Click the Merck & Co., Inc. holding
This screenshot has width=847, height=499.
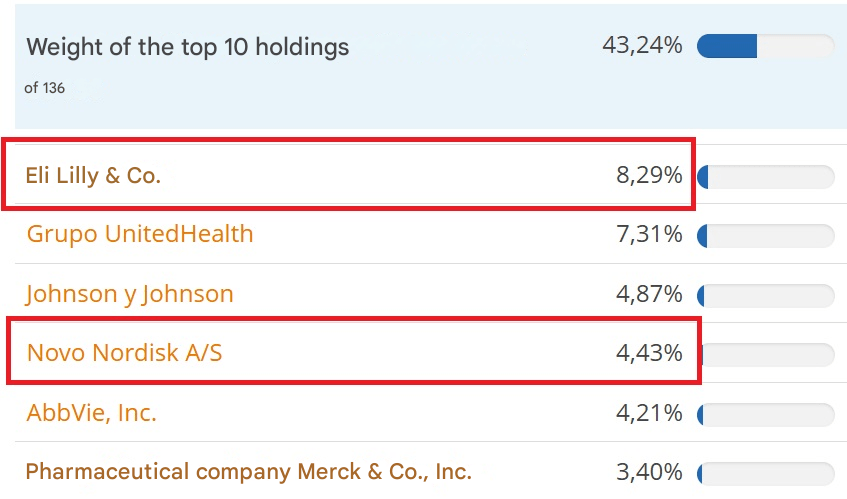pyautogui.click(x=248, y=471)
